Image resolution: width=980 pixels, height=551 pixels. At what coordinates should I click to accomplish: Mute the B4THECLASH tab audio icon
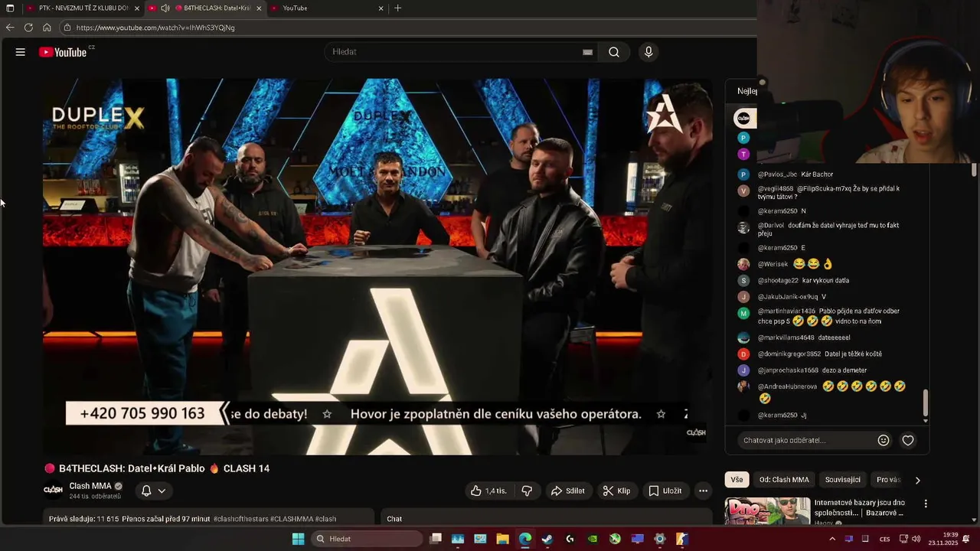pos(165,8)
